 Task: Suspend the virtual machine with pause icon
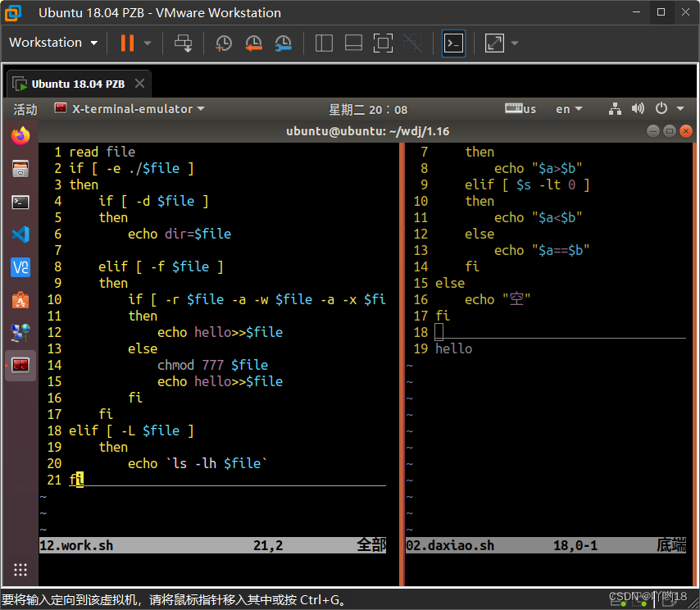click(130, 43)
